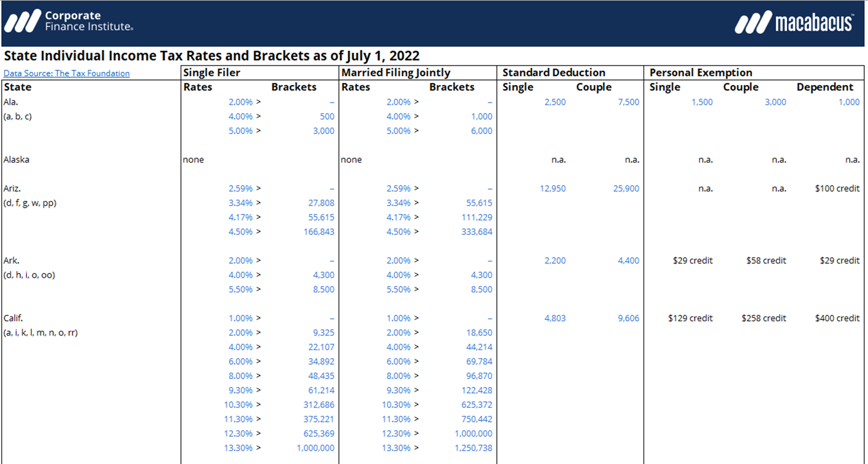Image resolution: width=868 pixels, height=464 pixels.
Task: Select Alaska's single filer 'none' cell
Action: pos(194,160)
